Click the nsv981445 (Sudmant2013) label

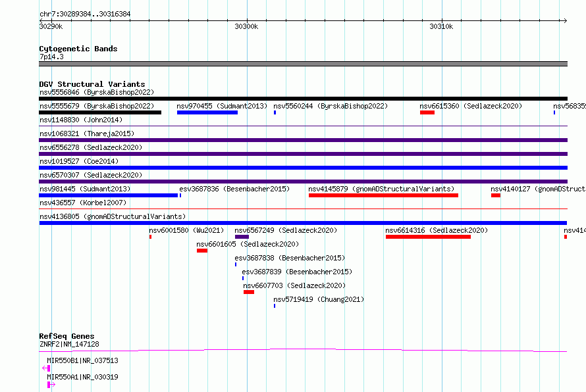(85, 189)
